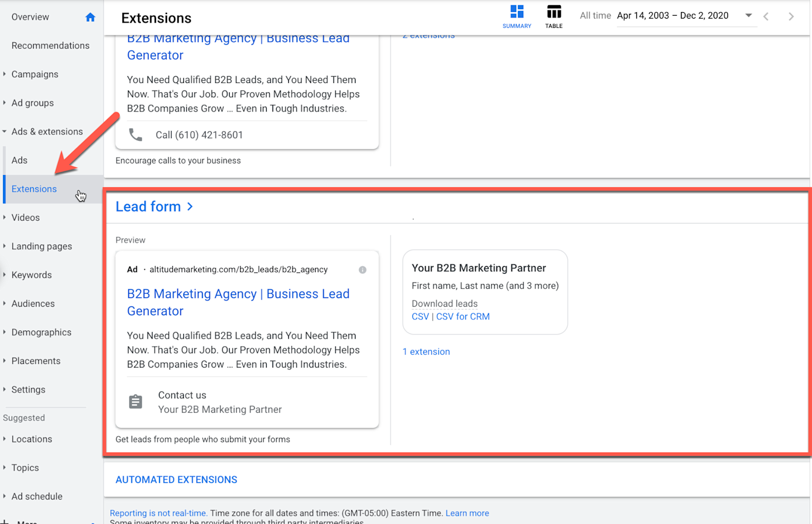Open the Lead form section title
Viewport: 812px width, 524px height.
click(x=148, y=206)
